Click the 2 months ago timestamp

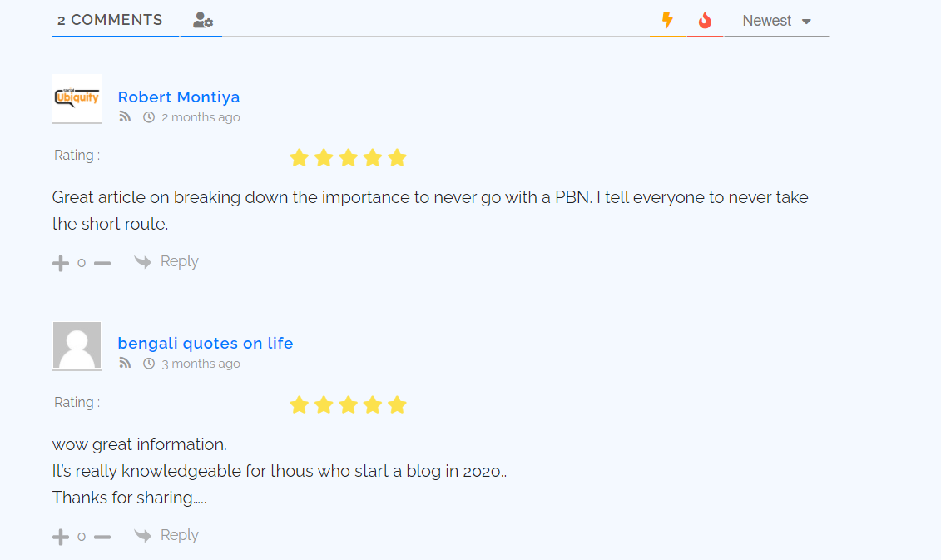coord(201,117)
